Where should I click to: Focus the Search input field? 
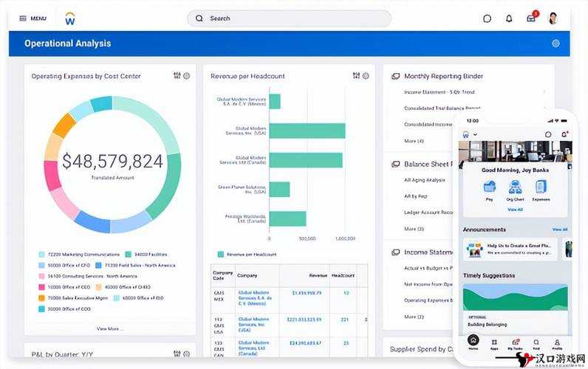pyautogui.click(x=289, y=18)
